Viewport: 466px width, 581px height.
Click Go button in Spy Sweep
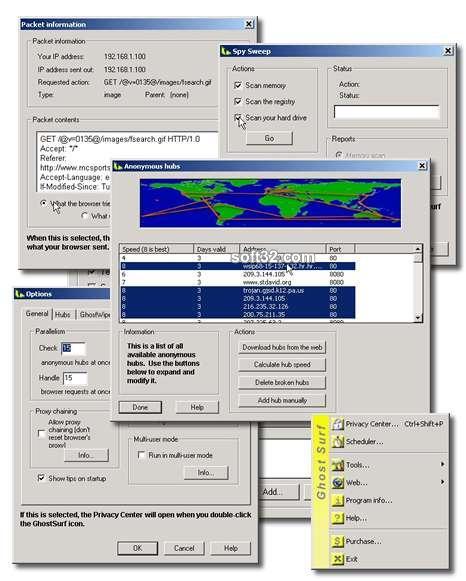pyautogui.click(x=269, y=138)
